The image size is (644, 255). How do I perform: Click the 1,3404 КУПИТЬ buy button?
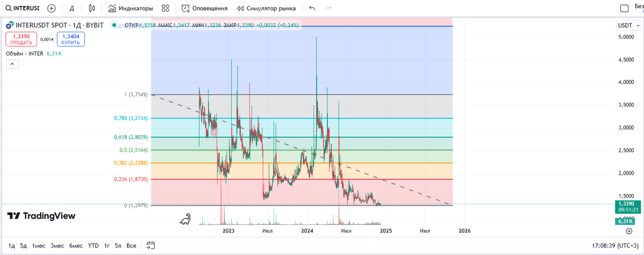(70, 39)
